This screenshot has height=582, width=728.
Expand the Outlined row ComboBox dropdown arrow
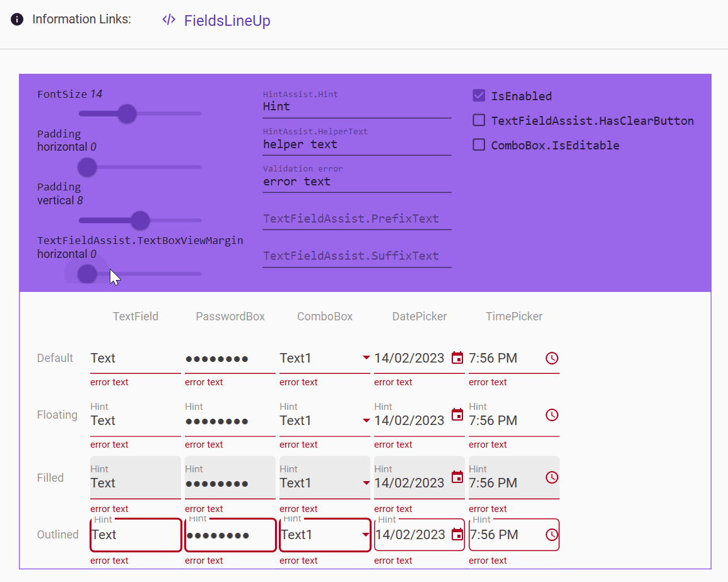366,535
